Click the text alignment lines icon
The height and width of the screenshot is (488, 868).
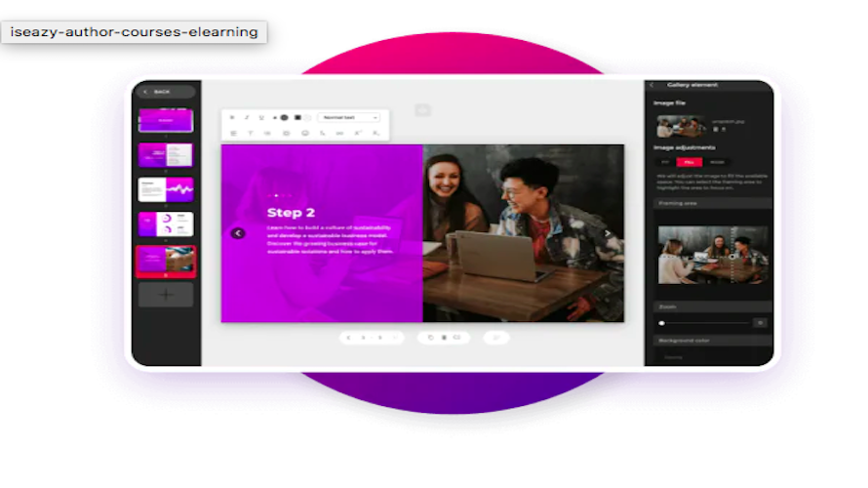pyautogui.click(x=233, y=133)
